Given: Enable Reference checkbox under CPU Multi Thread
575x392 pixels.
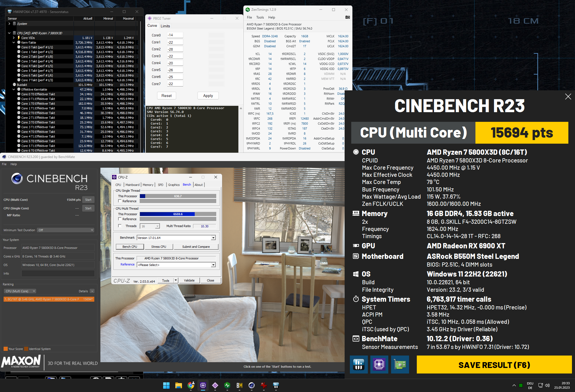Looking at the screenshot, I should pos(120,219).
